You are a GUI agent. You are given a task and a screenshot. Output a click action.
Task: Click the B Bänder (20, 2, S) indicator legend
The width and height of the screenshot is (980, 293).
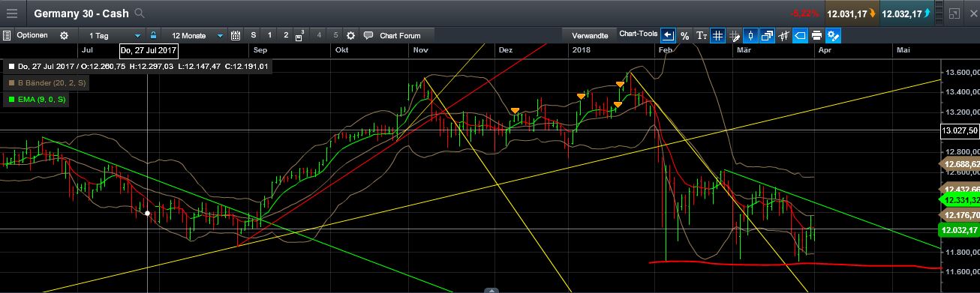[47, 83]
